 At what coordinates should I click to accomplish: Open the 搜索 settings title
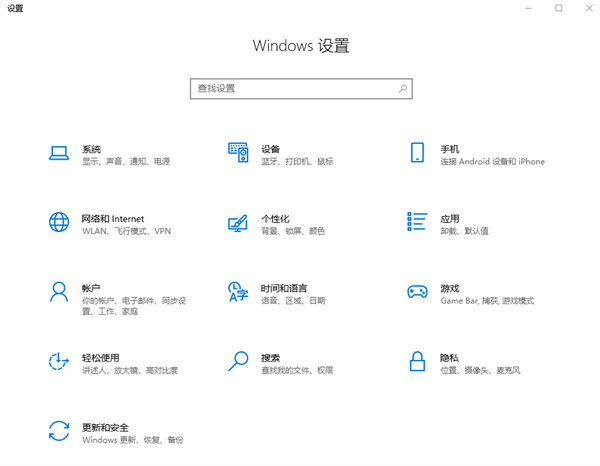click(271, 358)
